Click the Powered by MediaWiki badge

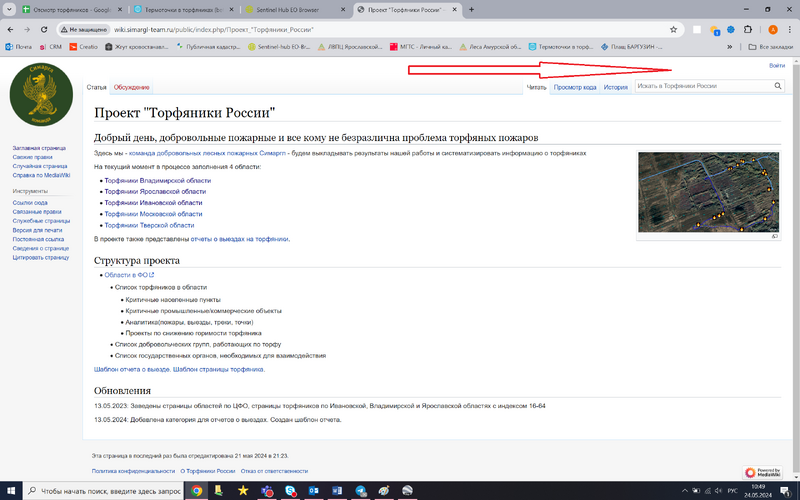pyautogui.click(x=763, y=472)
